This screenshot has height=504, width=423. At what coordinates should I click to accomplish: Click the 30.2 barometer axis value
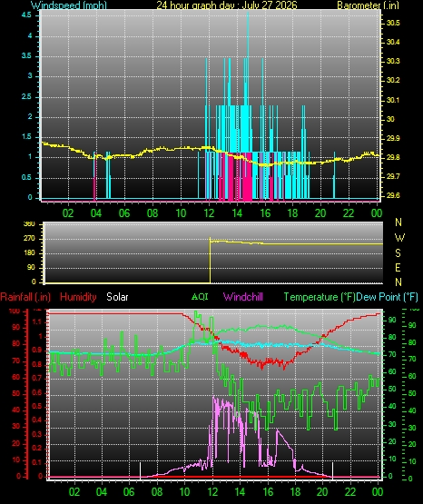(x=393, y=80)
